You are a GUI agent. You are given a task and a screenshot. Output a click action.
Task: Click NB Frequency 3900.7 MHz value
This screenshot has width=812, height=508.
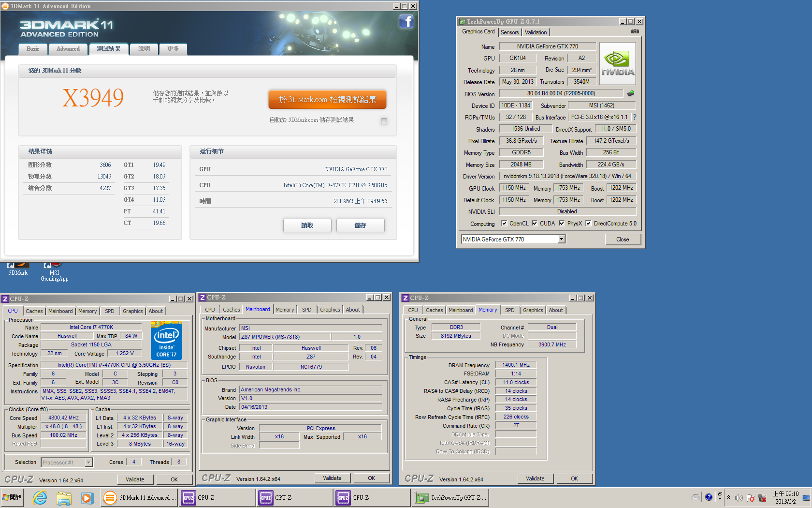click(x=552, y=344)
